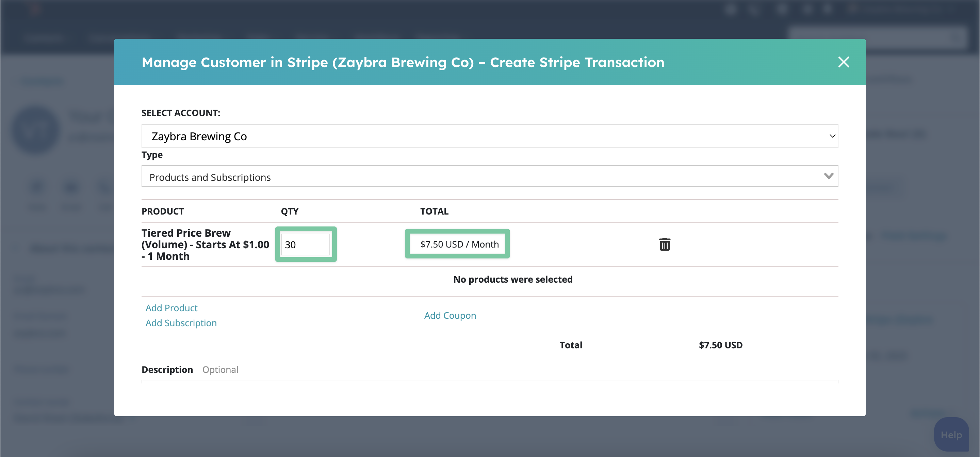The width and height of the screenshot is (980, 457).
Task: Click the SELECT ACCOUNT label
Action: [181, 113]
